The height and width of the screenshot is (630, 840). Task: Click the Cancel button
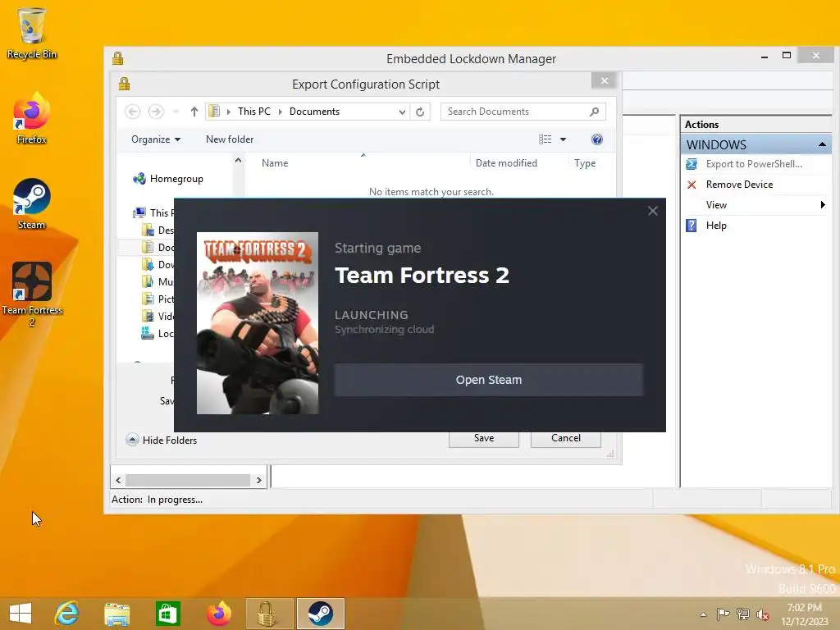pyautogui.click(x=566, y=439)
